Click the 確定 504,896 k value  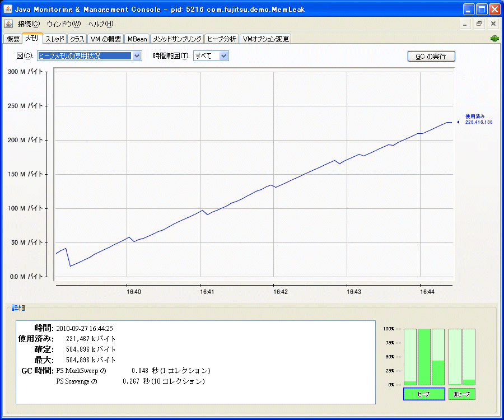[x=91, y=349]
